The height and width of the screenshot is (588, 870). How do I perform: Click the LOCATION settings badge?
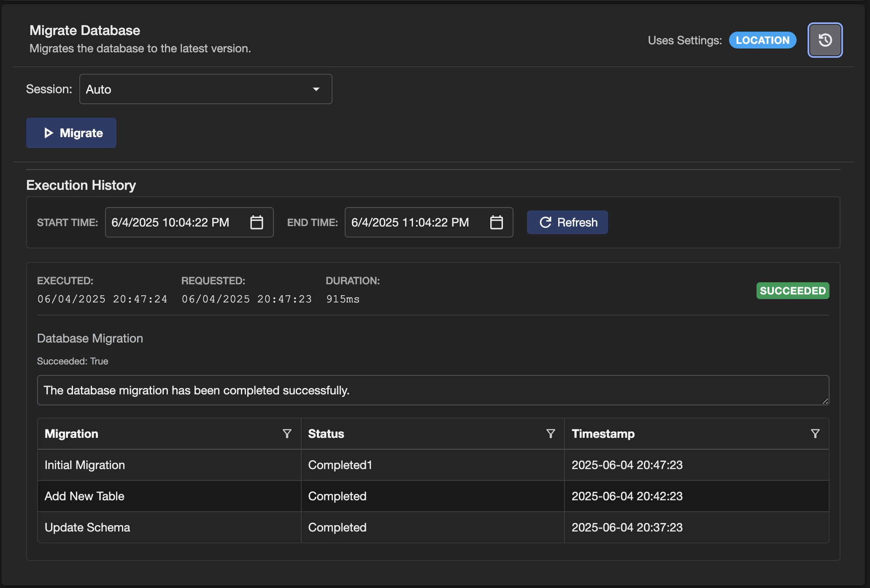coord(762,40)
